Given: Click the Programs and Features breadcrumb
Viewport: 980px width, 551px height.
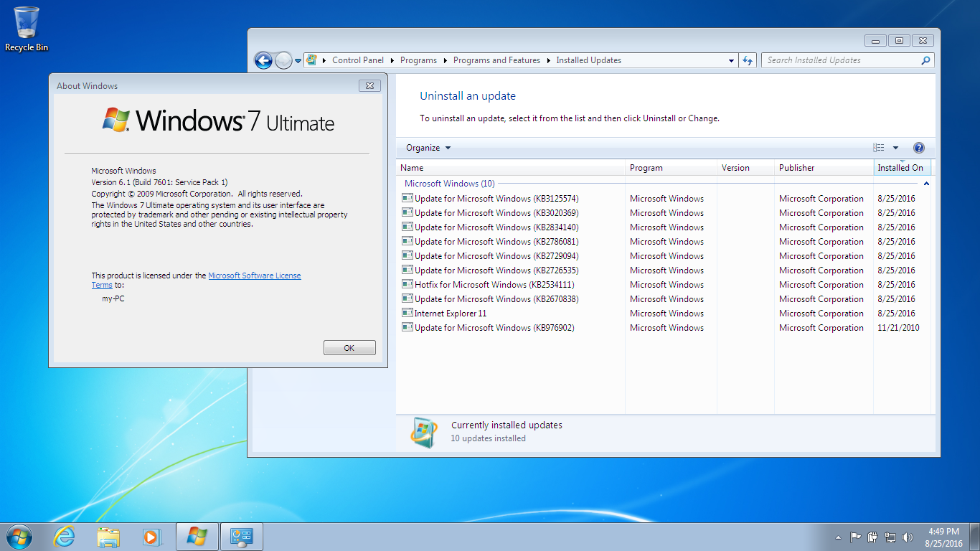Looking at the screenshot, I should [x=496, y=60].
